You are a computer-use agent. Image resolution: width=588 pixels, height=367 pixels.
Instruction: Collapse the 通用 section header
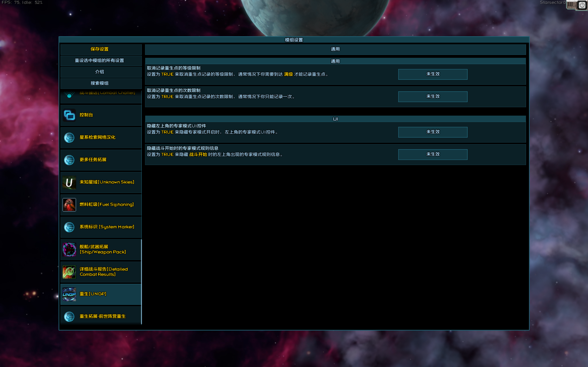(335, 61)
